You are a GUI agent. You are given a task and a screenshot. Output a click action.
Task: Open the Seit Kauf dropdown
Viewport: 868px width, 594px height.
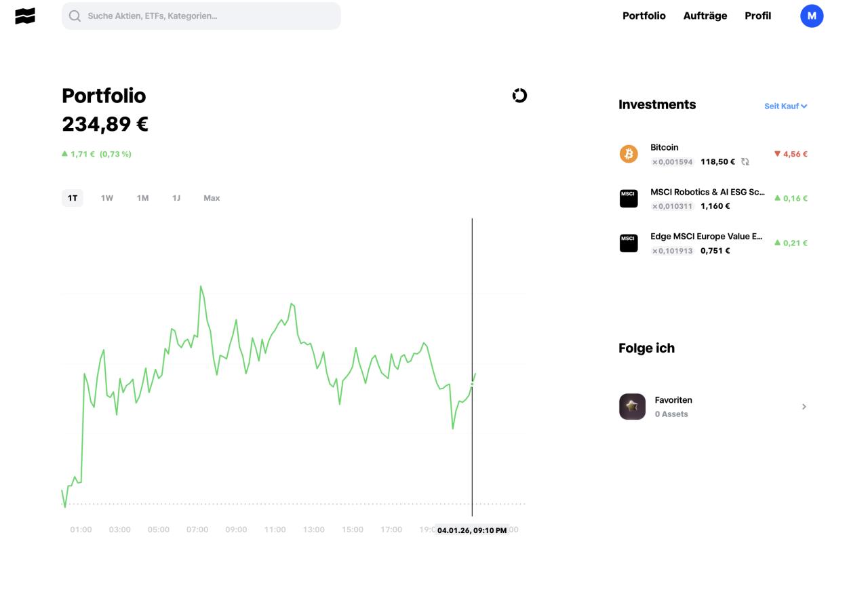pos(785,106)
